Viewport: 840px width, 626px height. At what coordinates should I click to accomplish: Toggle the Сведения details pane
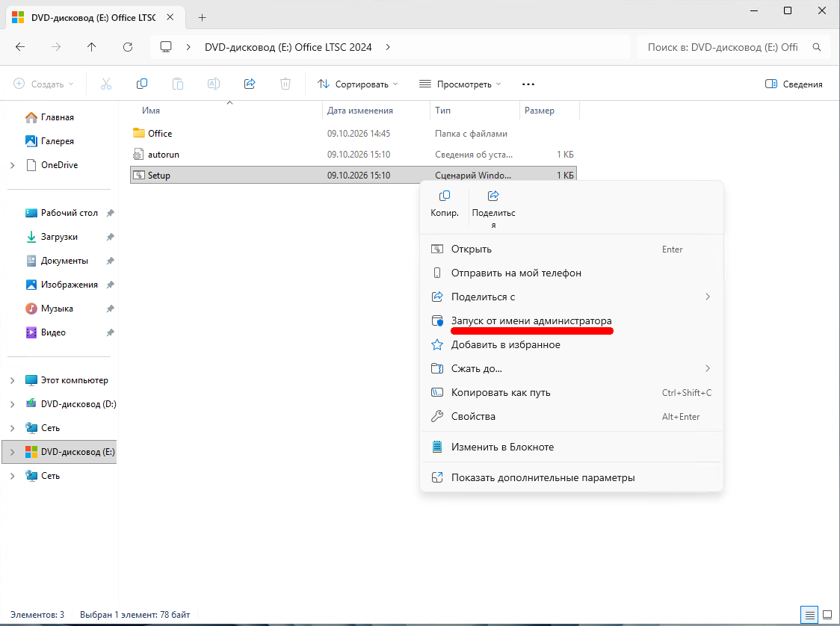794,84
